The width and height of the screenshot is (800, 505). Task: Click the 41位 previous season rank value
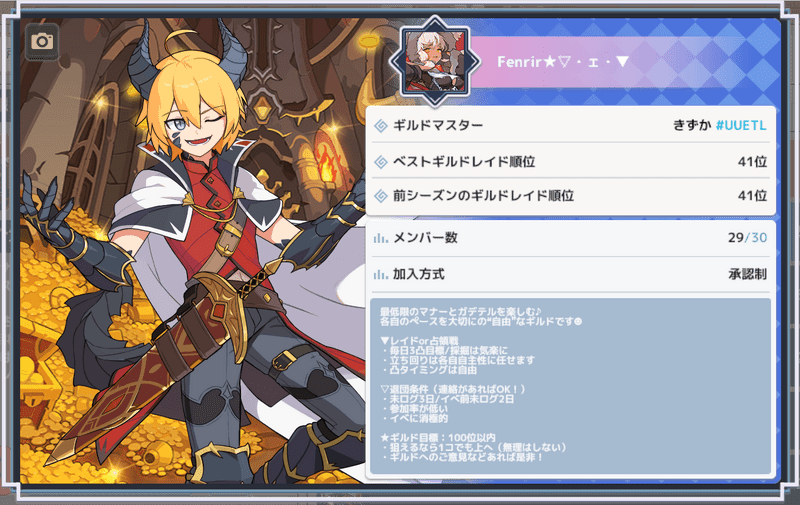pyautogui.click(x=753, y=196)
